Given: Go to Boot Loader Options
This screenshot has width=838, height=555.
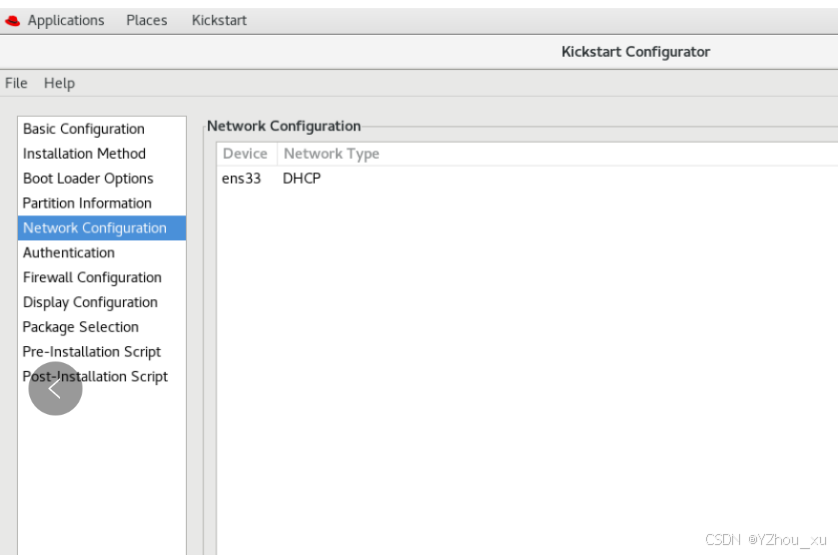Looking at the screenshot, I should (102, 178).
